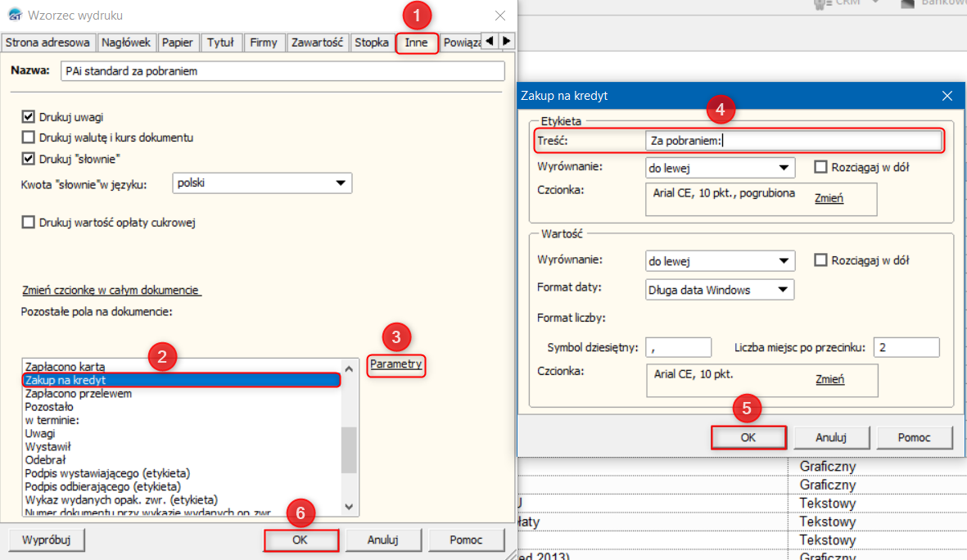967x560 pixels.
Task: Open the Strona adresowa tab
Action: pyautogui.click(x=47, y=43)
